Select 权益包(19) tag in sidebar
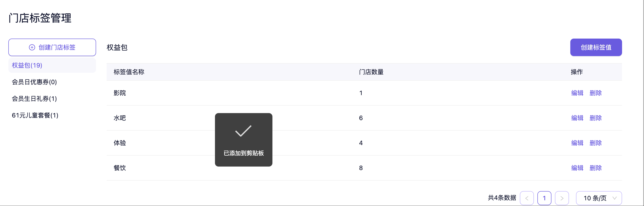The width and height of the screenshot is (644, 206). pos(27,66)
